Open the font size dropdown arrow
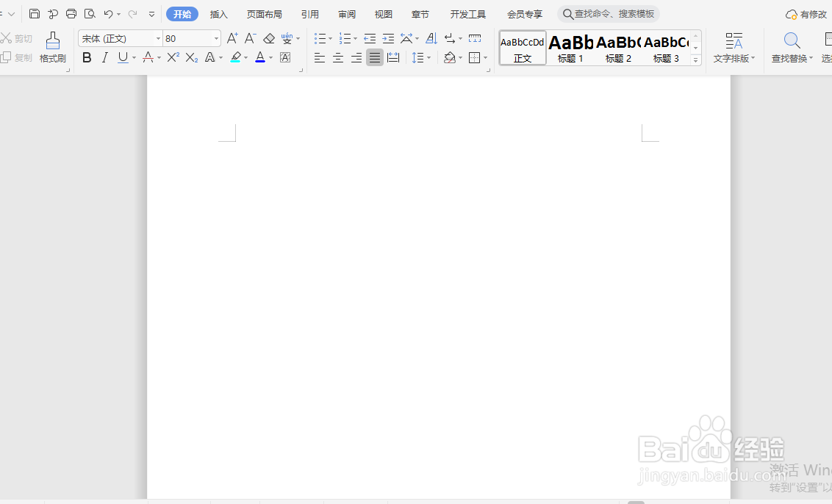This screenshot has height=504, width=832. (x=216, y=39)
